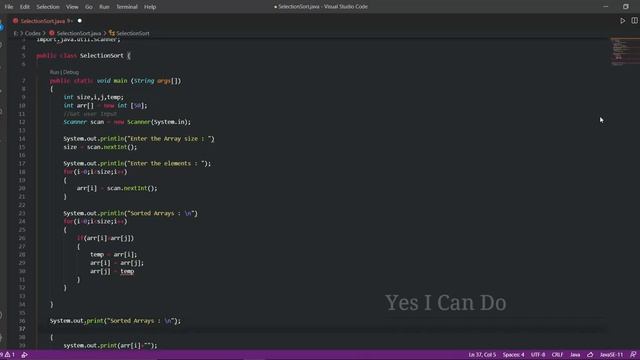Open the File menu
This screenshot has width=640, height=360.
pyautogui.click(x=9, y=7)
